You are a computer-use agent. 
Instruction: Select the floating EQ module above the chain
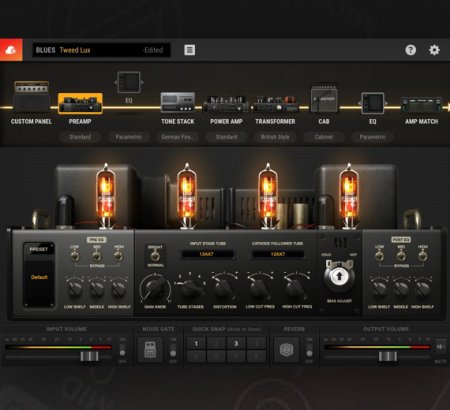pos(129,82)
